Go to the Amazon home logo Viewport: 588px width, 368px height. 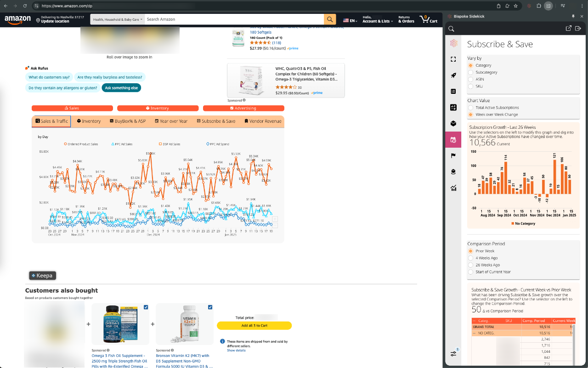pyautogui.click(x=17, y=20)
